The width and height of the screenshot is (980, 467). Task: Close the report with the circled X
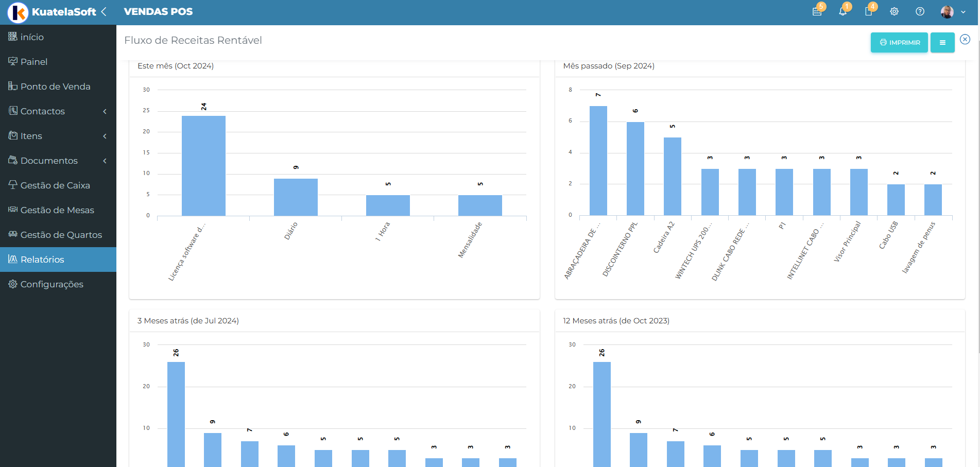(965, 39)
